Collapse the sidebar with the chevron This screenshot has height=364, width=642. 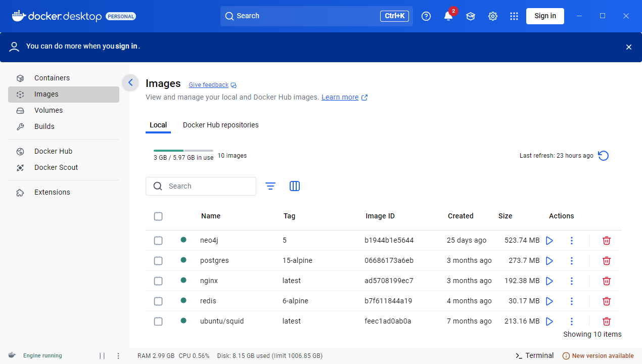click(x=130, y=82)
